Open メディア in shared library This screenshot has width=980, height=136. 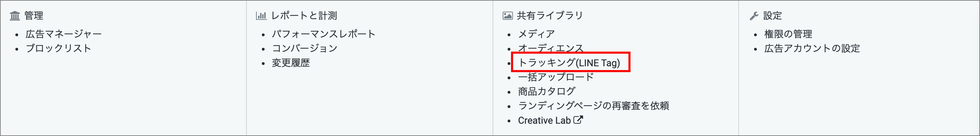(536, 34)
